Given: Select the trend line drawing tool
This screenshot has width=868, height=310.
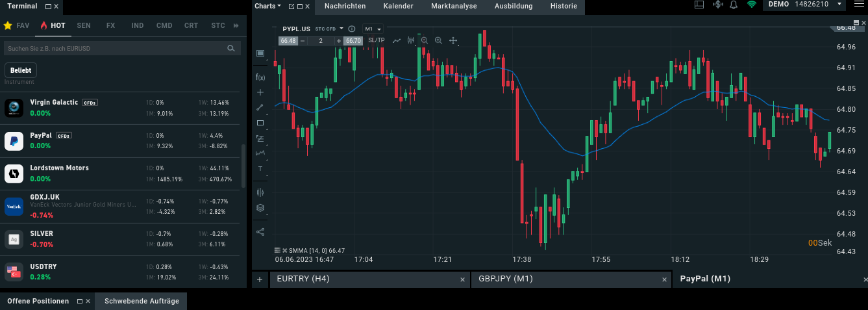Looking at the screenshot, I should click(x=260, y=107).
